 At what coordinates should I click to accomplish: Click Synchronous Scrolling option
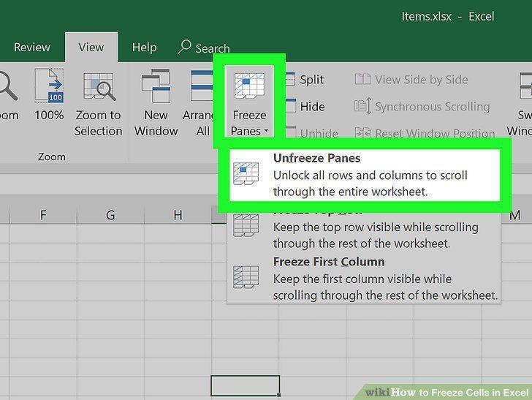[422, 107]
